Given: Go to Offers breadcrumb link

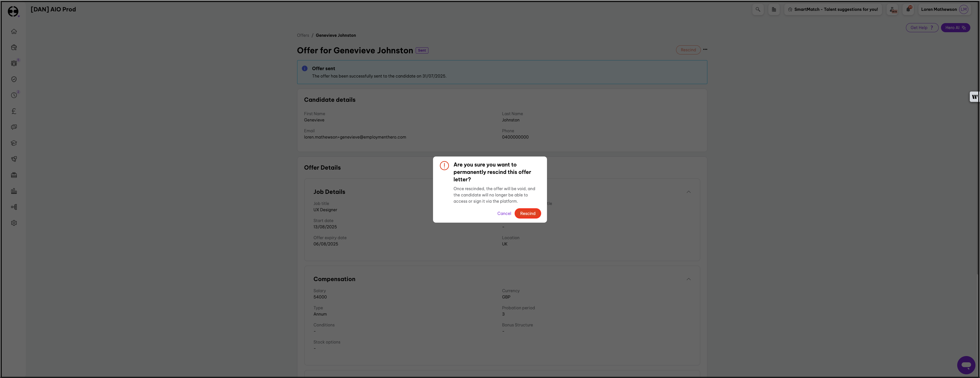Looking at the screenshot, I should click(303, 35).
